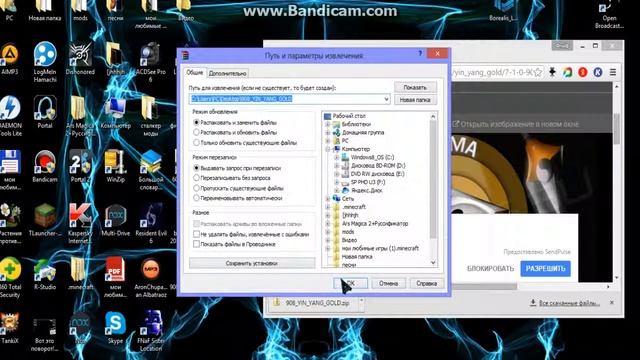Screen dimensions: 640x360
Task: Click Открыть изображение в новом окне link
Action: pos(516,124)
